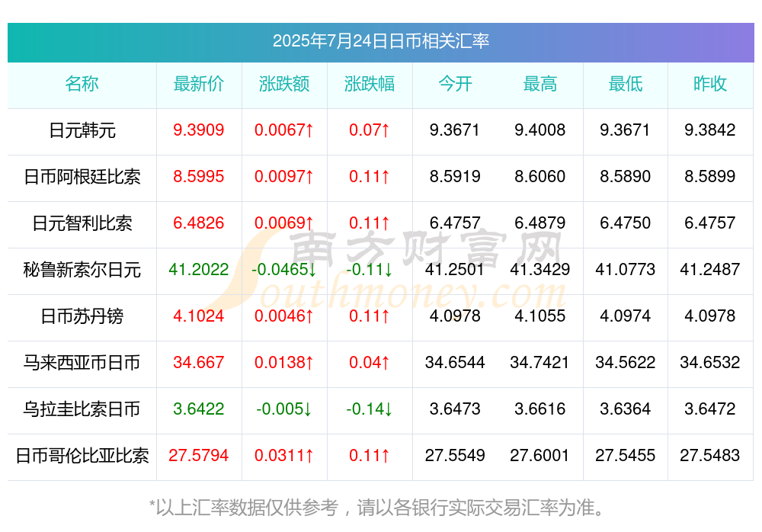
Task: Click change amount 0.0046↑
Action: (x=284, y=316)
